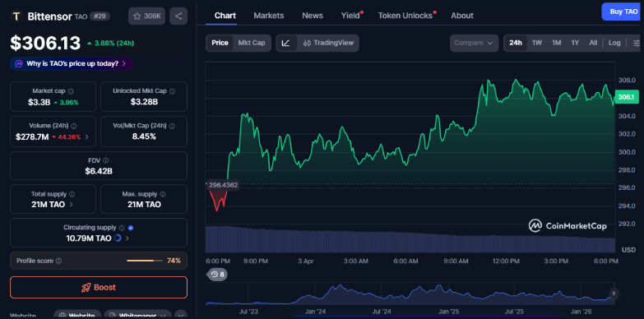Open the chart settings sliders icon
This screenshot has height=319, width=644.
click(x=637, y=43)
